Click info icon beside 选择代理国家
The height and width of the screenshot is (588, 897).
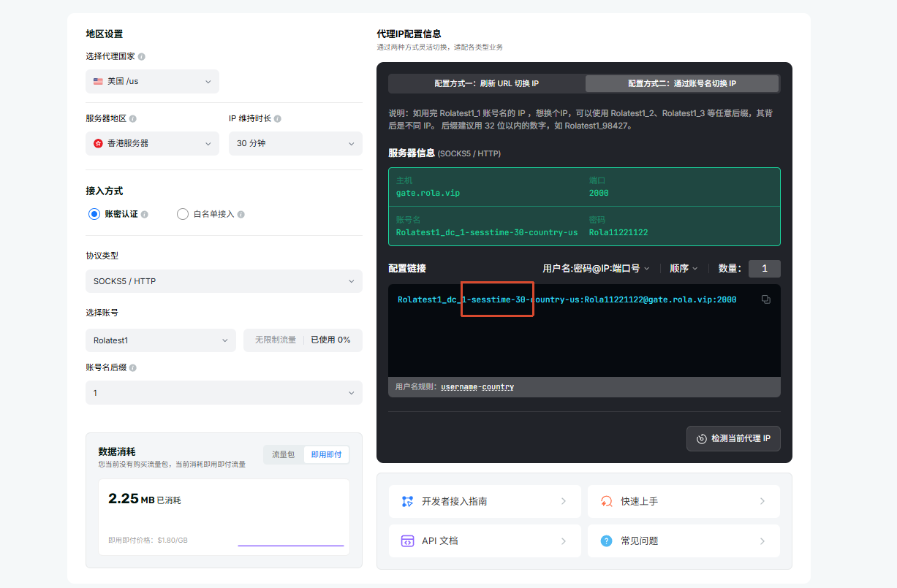[142, 56]
